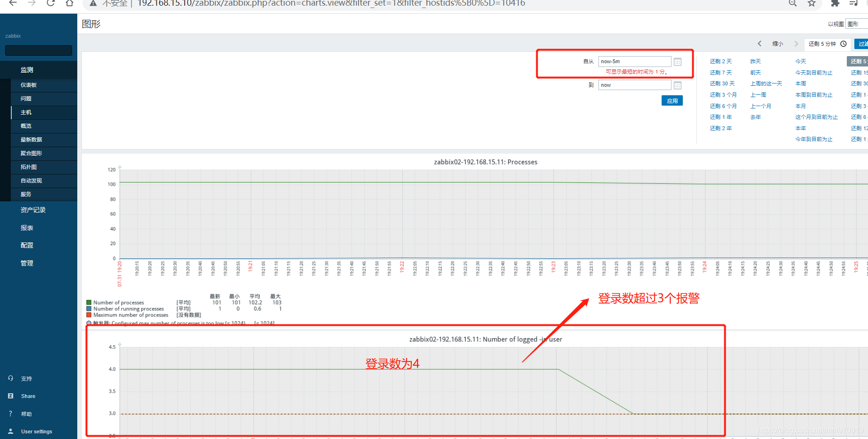Click the 缩小 zoom out button
Image resolution: width=868 pixels, height=439 pixels.
coord(778,44)
